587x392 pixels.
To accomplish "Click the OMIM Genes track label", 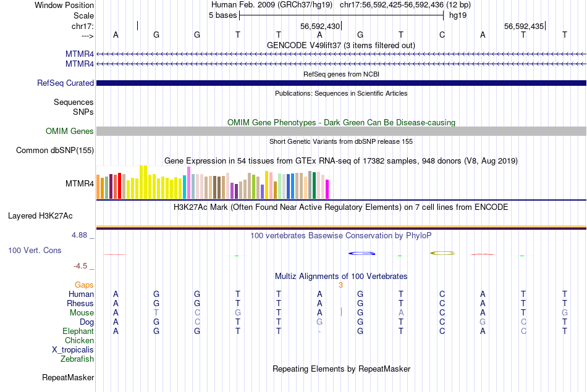I will [x=69, y=131].
